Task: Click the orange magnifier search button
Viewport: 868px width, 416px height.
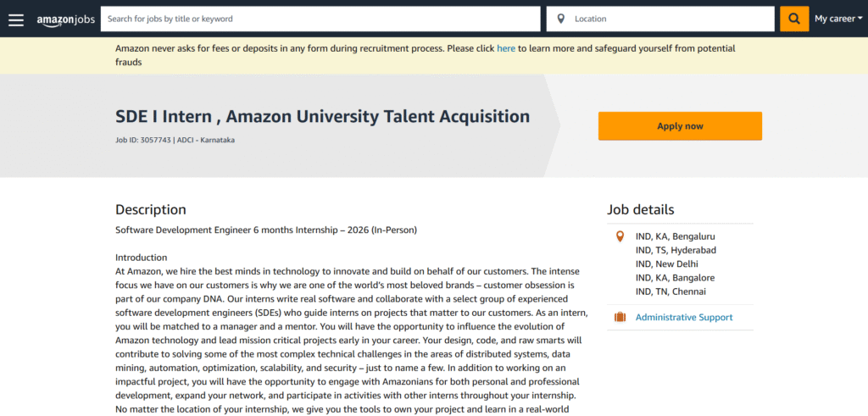Action: 794,19
